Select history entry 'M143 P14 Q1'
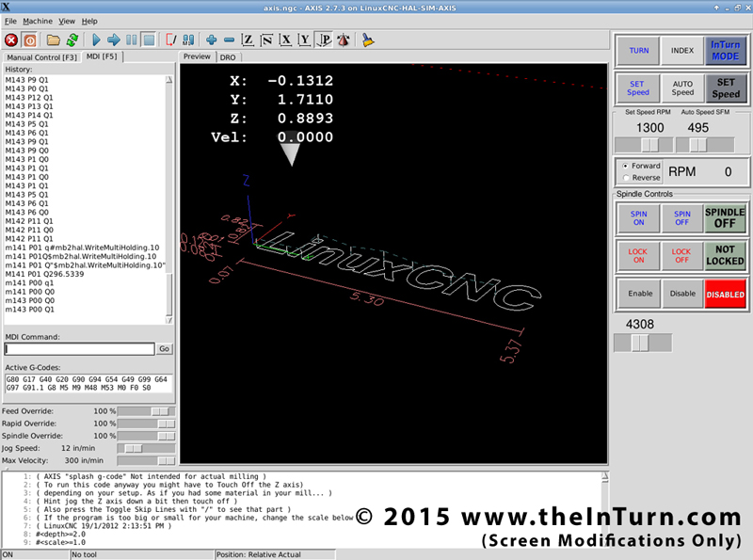753x560 pixels. [29, 115]
